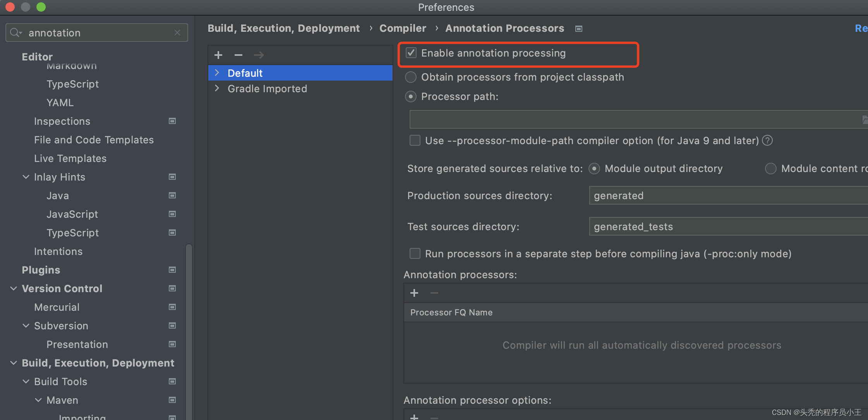Click project icon next to Subversion

pos(172,325)
